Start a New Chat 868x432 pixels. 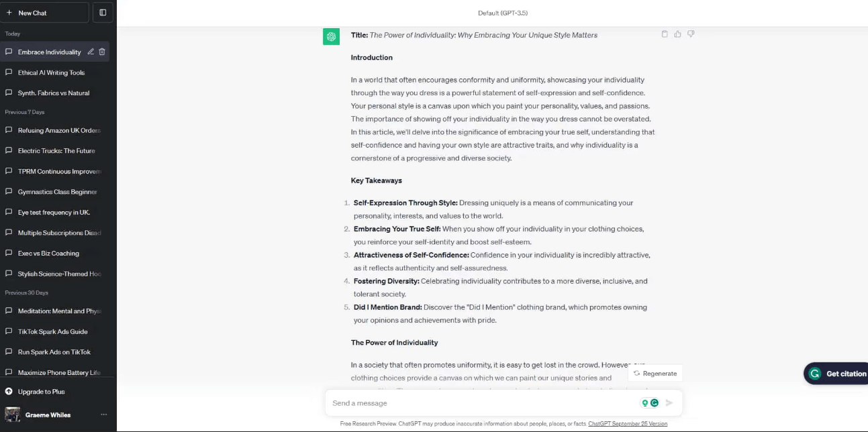(x=44, y=13)
